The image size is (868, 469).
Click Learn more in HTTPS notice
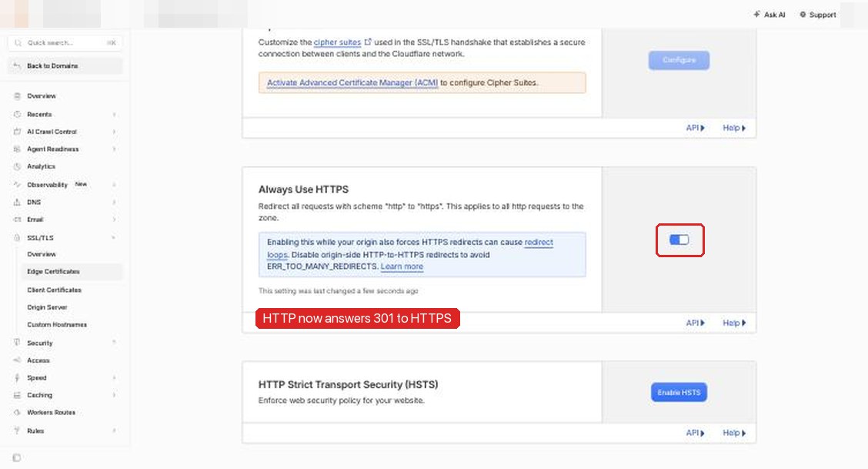coord(402,266)
